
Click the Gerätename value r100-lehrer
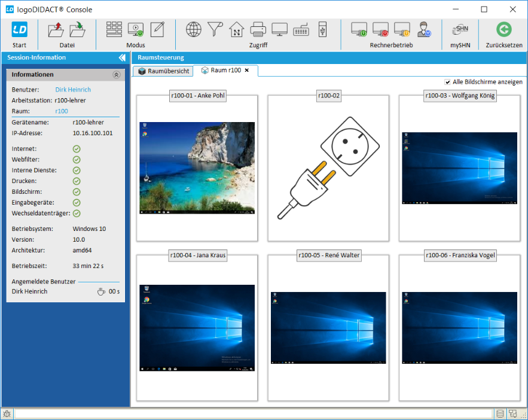(88, 122)
